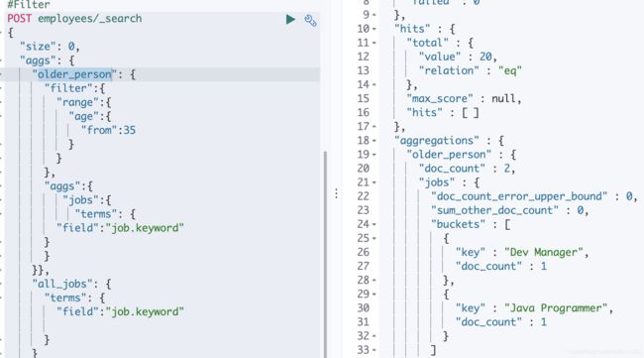Collapse the "total" block at line 11

375,44
